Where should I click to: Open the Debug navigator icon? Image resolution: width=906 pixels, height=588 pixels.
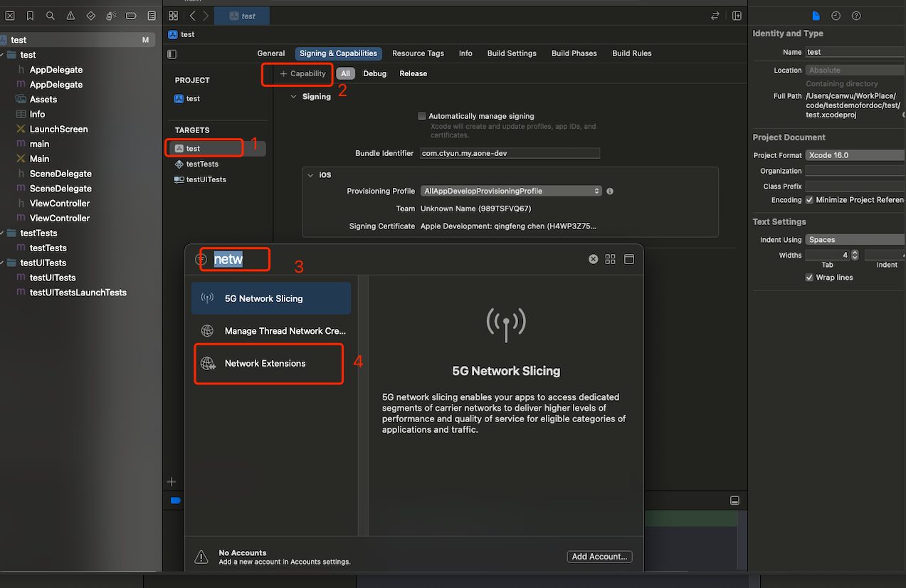(x=111, y=16)
